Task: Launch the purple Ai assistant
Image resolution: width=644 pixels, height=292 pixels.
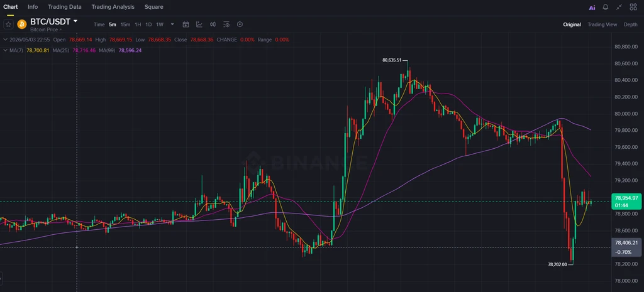Action: click(x=592, y=8)
